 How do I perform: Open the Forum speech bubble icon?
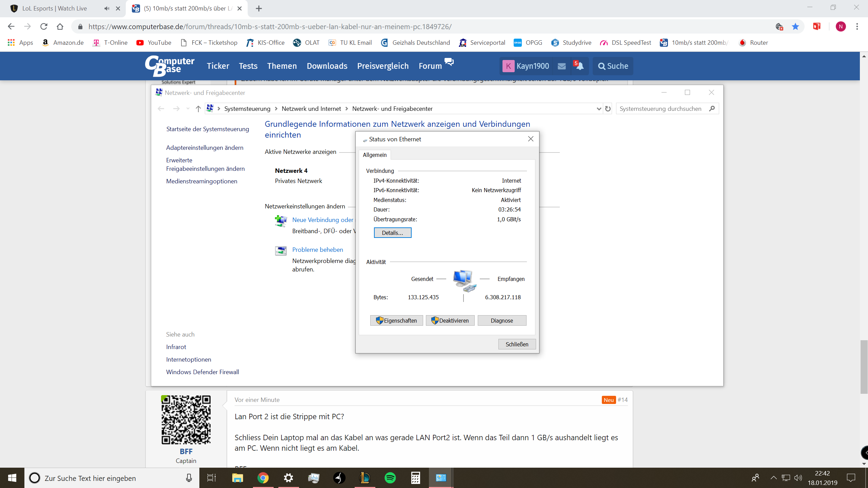[x=449, y=62]
